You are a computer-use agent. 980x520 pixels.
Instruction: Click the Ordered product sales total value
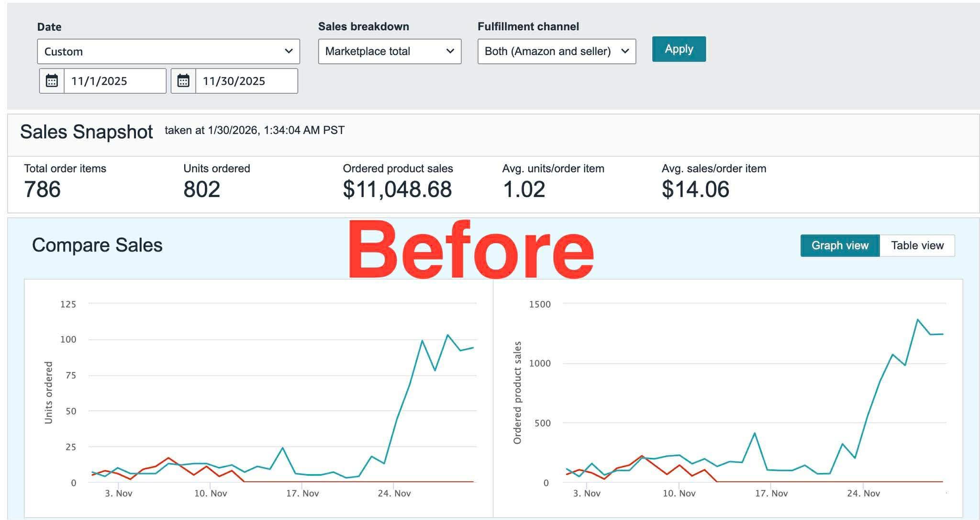[x=397, y=189]
